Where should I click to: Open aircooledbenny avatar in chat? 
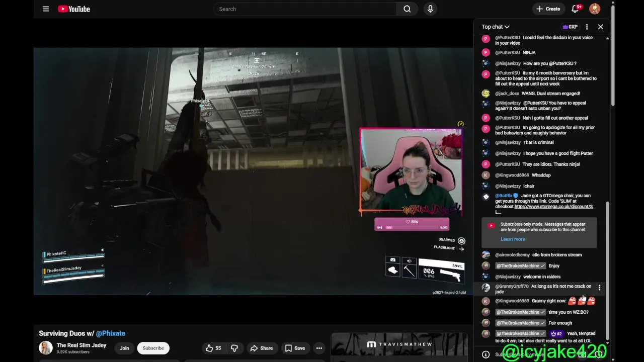coord(486,255)
